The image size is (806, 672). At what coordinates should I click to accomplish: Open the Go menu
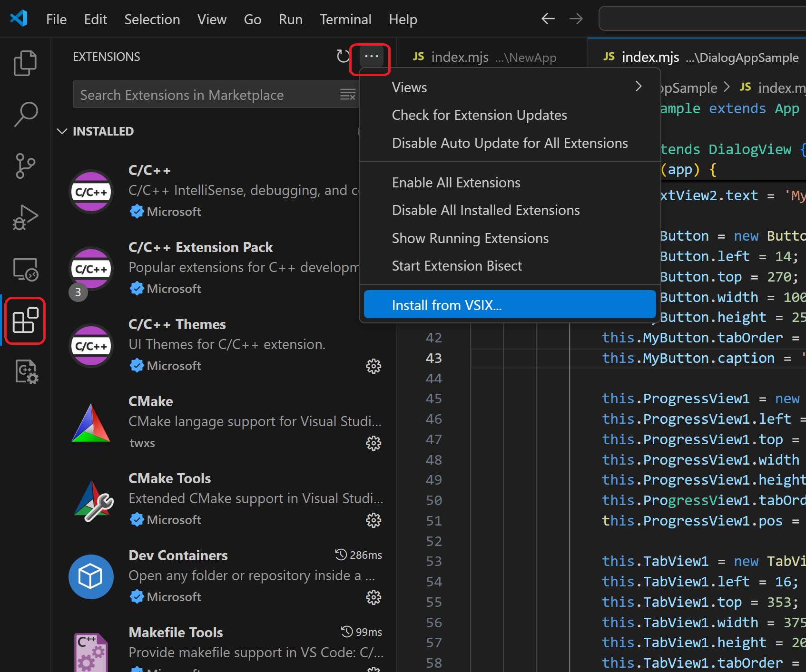point(252,19)
